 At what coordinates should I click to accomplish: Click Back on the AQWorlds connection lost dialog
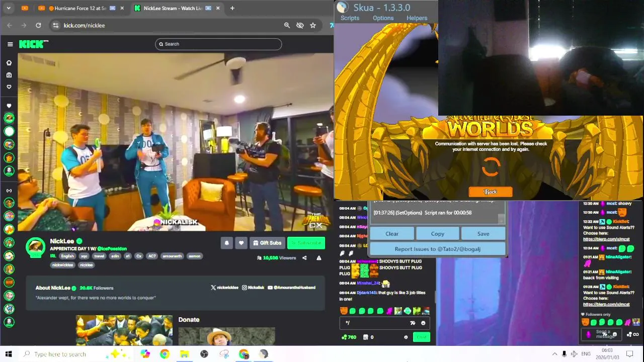(491, 192)
